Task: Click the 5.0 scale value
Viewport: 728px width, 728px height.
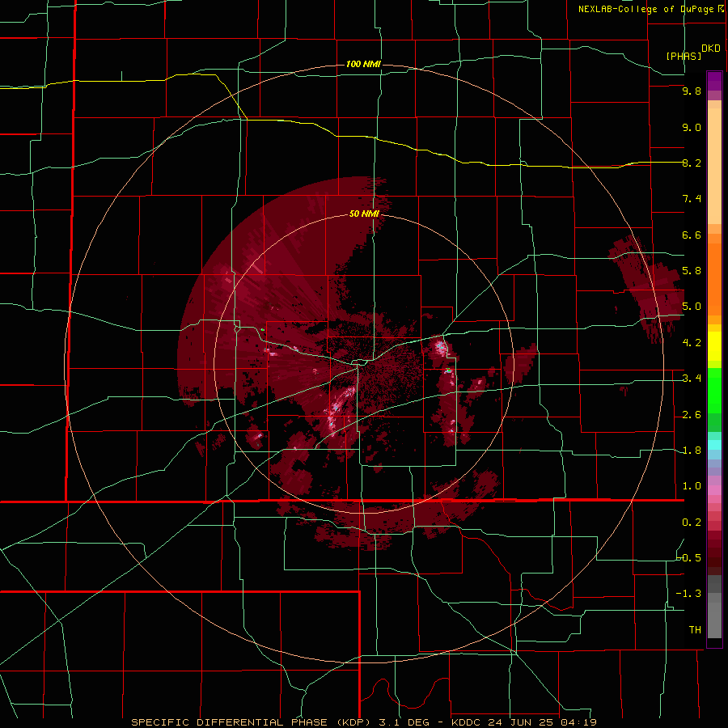Action: (692, 307)
